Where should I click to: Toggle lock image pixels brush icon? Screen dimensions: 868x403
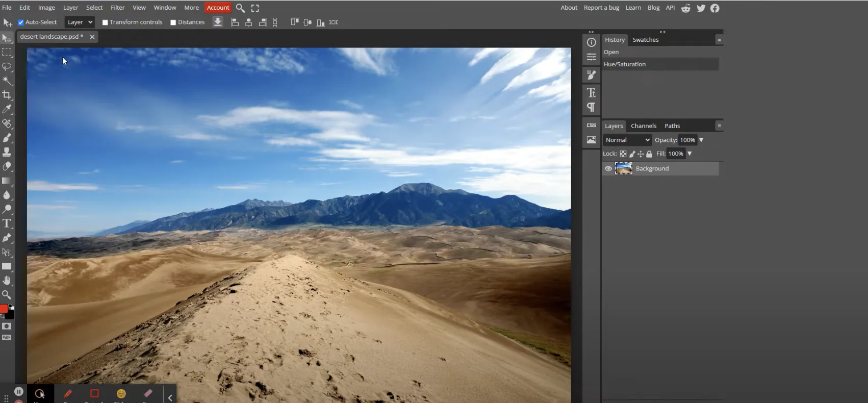point(632,154)
